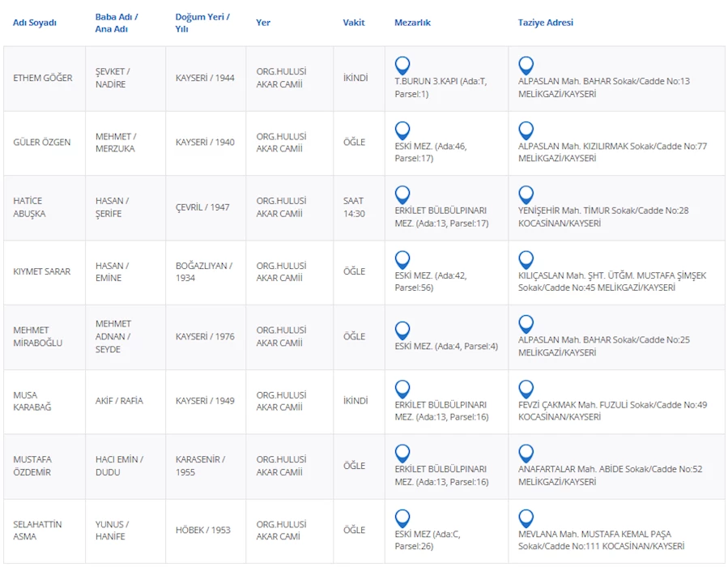Click the Doğum Yeri / Yılı column header
728x567 pixels.
202,23
